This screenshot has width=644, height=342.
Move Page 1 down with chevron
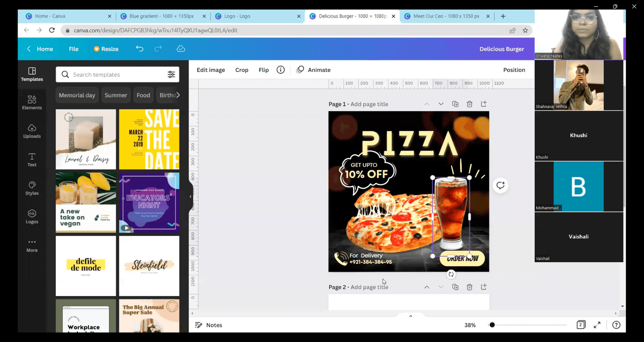pos(441,104)
